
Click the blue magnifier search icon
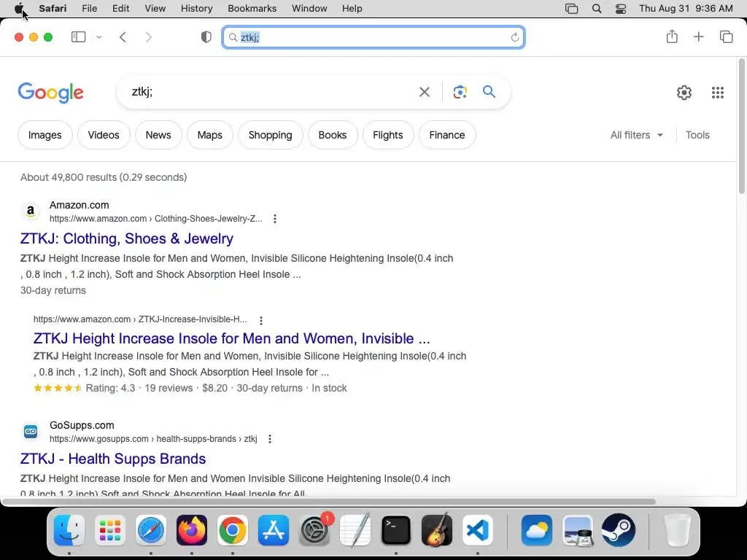click(x=489, y=91)
